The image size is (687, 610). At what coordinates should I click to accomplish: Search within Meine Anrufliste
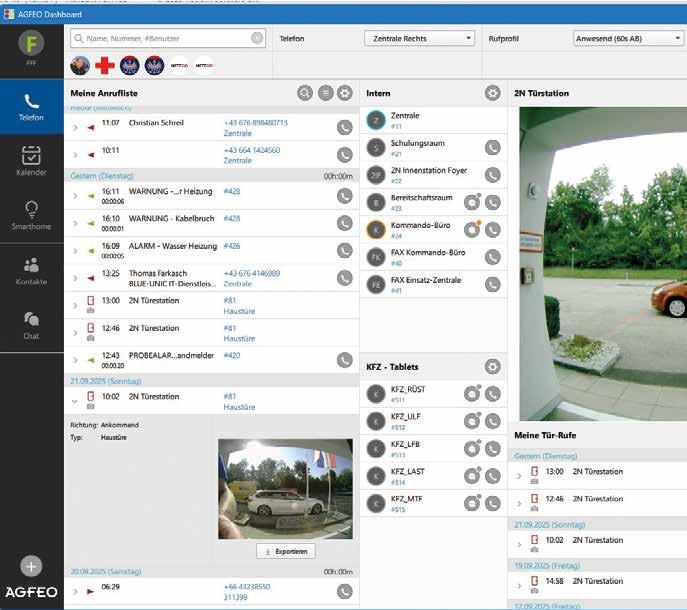305,93
